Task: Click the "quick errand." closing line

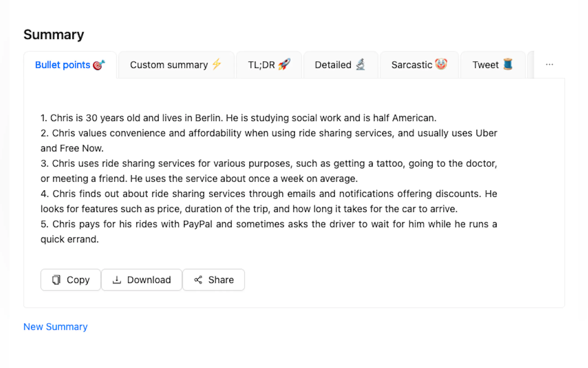Action: (x=69, y=239)
